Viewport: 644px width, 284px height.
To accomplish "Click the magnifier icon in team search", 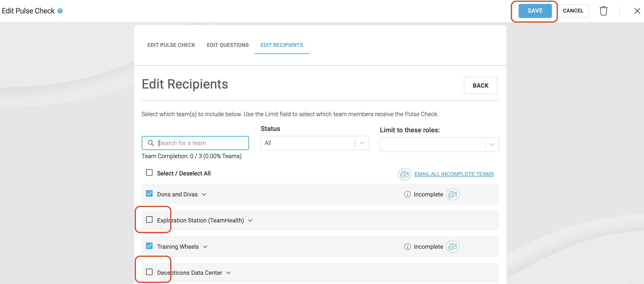I will (x=151, y=143).
